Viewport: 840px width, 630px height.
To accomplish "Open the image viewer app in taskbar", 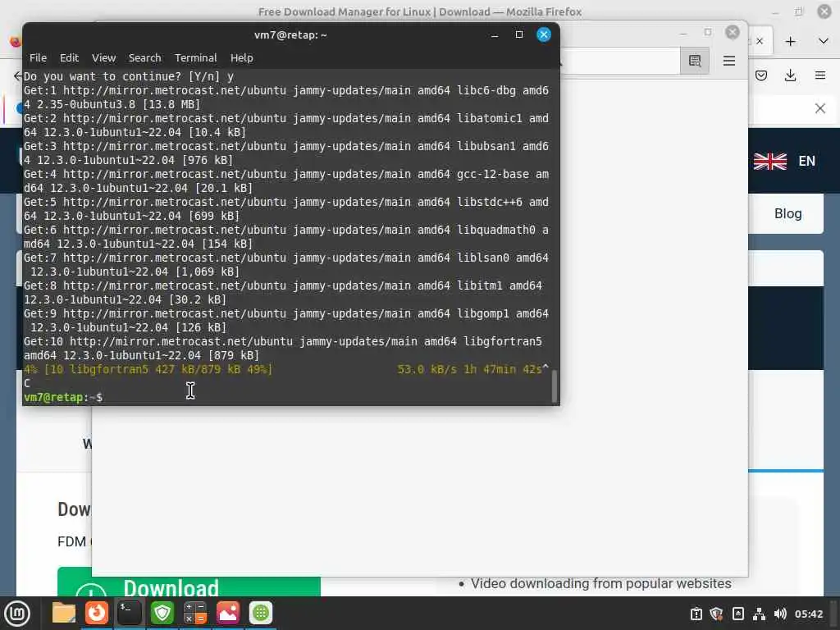I will 228,613.
